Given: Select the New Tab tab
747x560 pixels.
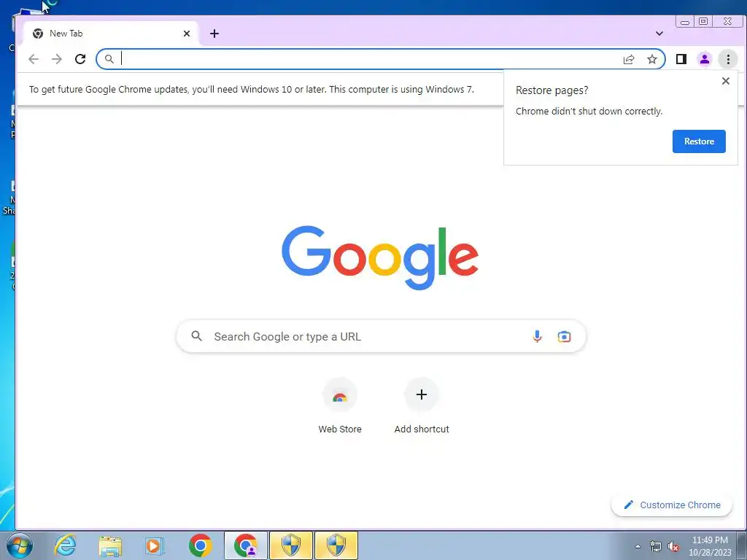Looking at the screenshot, I should click(x=111, y=34).
